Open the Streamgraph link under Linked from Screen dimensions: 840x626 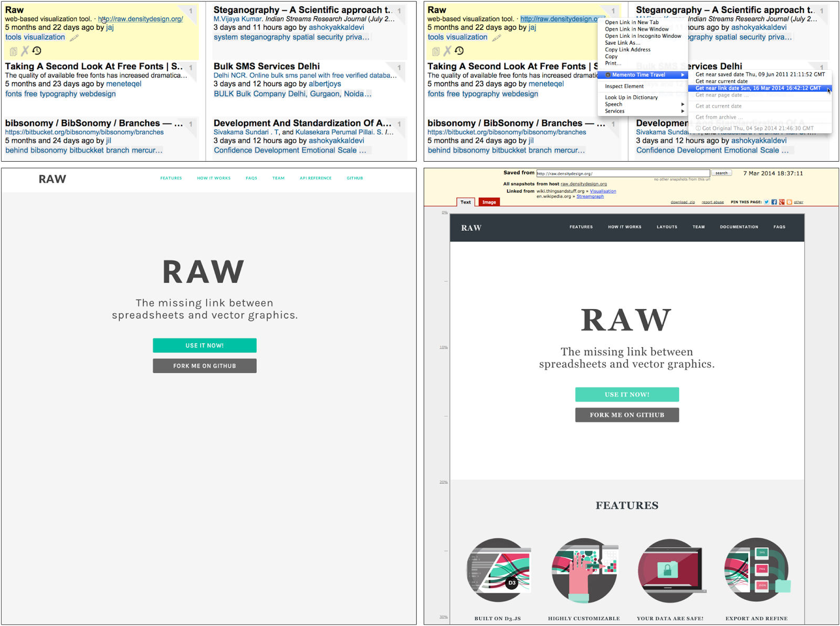tap(590, 196)
